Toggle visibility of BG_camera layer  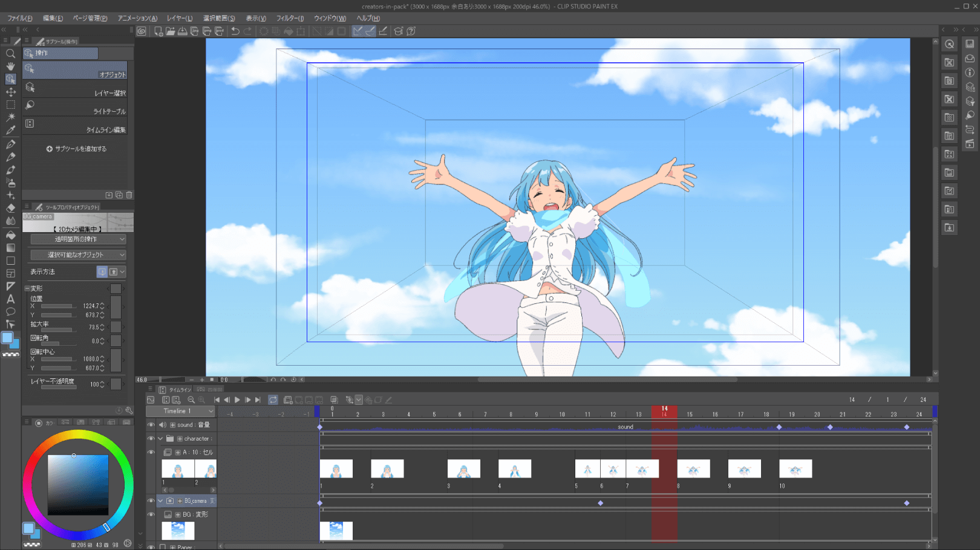pos(151,501)
